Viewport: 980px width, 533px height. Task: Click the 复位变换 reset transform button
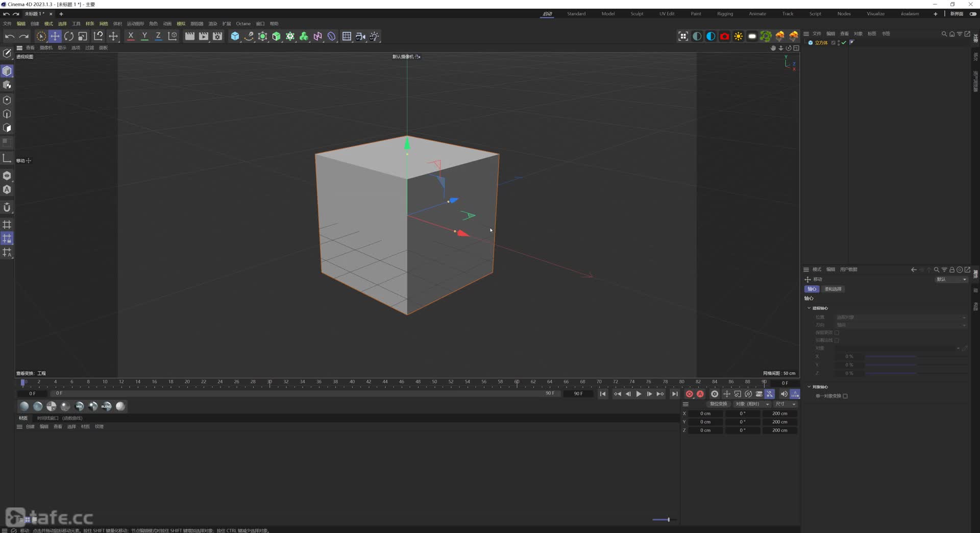click(718, 404)
